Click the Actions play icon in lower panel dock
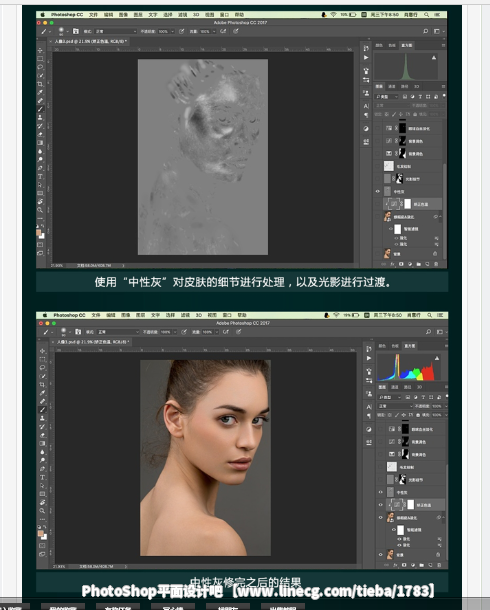The height and width of the screenshot is (610, 490). 369,358
